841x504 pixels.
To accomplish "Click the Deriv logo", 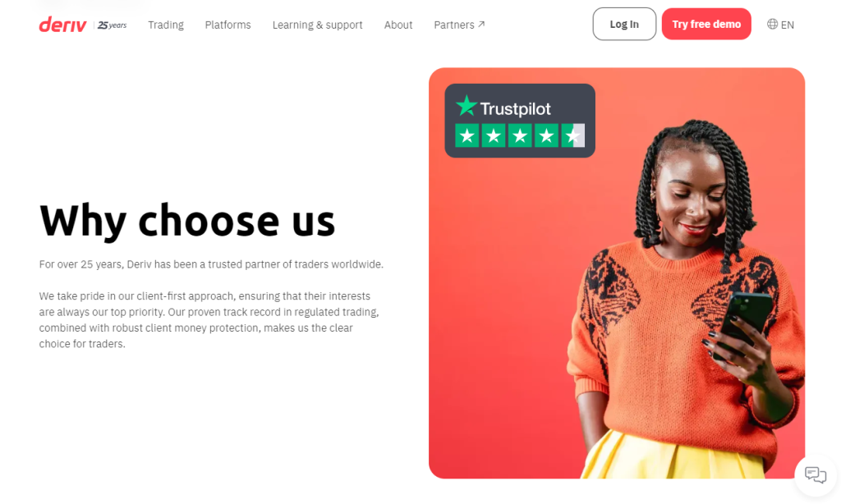I will [62, 25].
